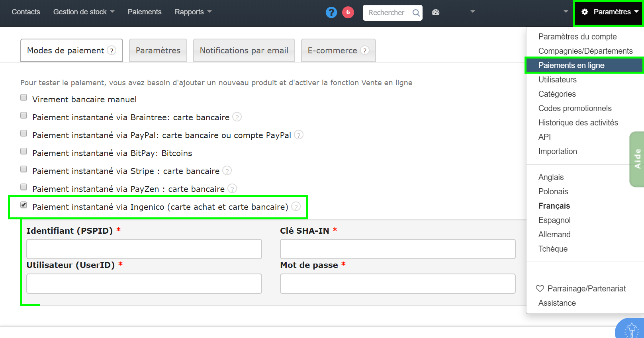
Task: Open Assistance link in menu
Action: click(x=557, y=303)
